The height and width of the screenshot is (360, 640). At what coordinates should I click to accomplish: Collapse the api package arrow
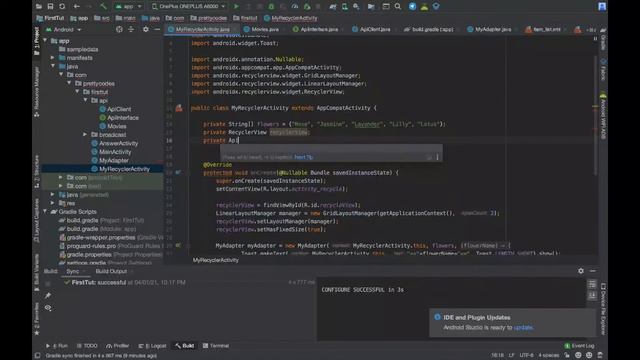(x=85, y=100)
